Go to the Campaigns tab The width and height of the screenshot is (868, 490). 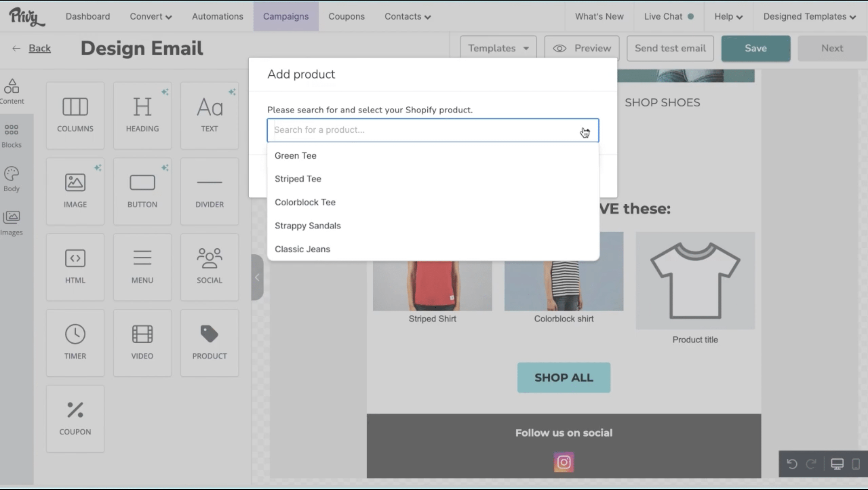[x=286, y=17]
